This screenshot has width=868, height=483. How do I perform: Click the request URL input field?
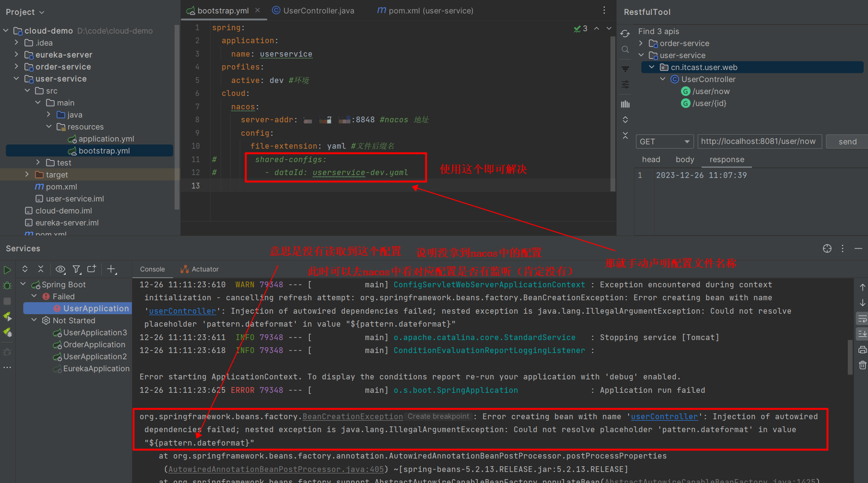click(759, 141)
